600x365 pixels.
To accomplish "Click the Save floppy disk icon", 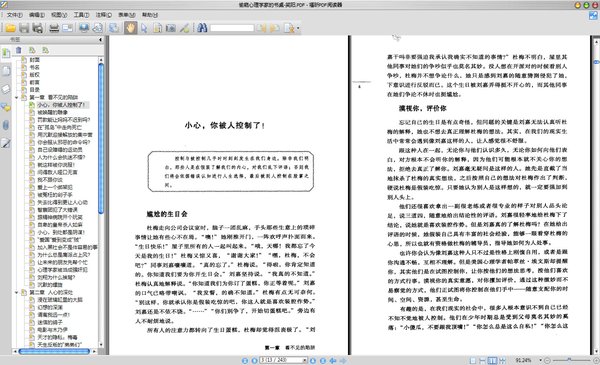I will click(24, 28).
